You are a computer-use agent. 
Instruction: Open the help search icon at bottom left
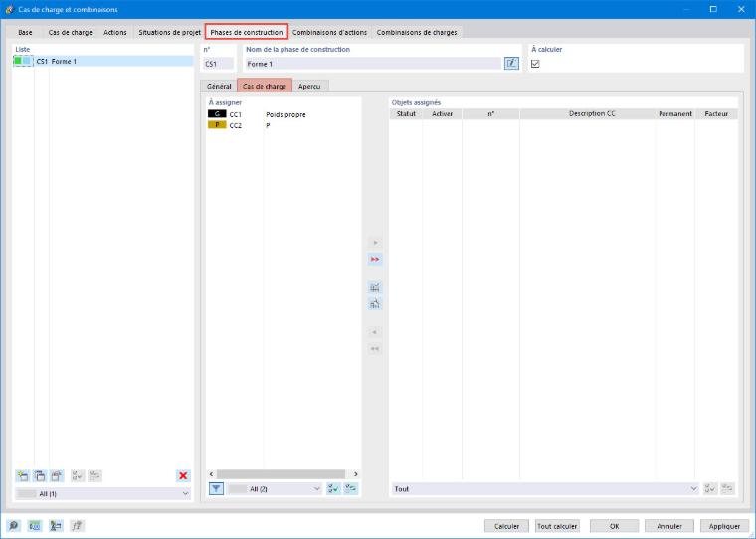[x=14, y=525]
